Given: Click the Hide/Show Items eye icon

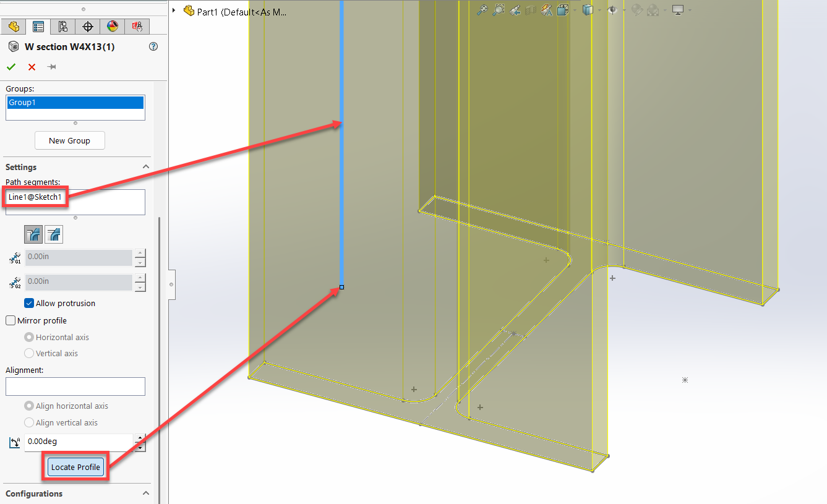Looking at the screenshot, I should coord(612,10).
